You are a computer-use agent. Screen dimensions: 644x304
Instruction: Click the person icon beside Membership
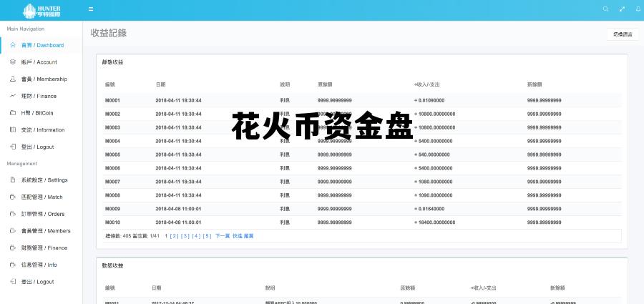pos(13,79)
